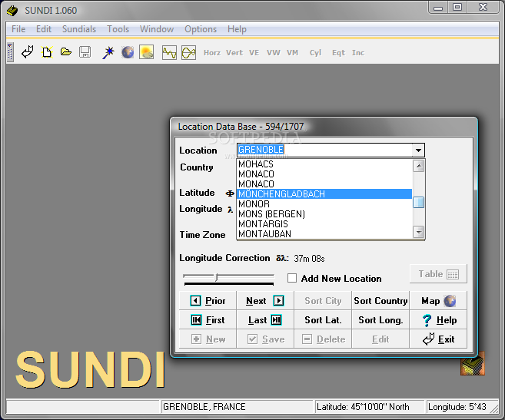Click GRENOBLE, FRANCE in status bar
505x420 pixels.
(237, 407)
